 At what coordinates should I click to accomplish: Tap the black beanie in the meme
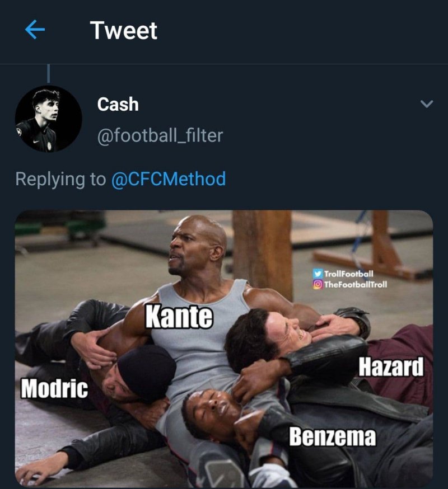pyautogui.click(x=147, y=371)
